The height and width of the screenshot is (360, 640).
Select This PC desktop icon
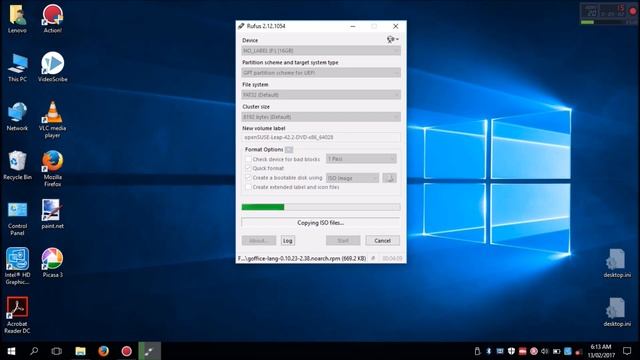click(x=17, y=68)
